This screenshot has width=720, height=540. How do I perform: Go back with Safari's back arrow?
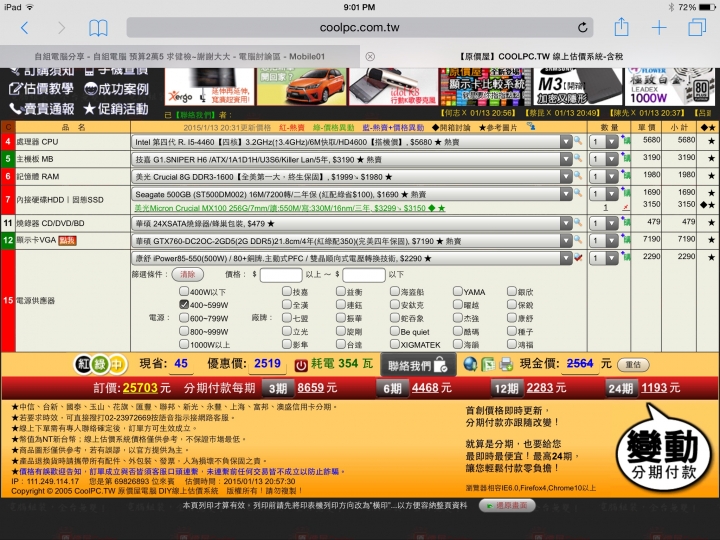coord(25,28)
